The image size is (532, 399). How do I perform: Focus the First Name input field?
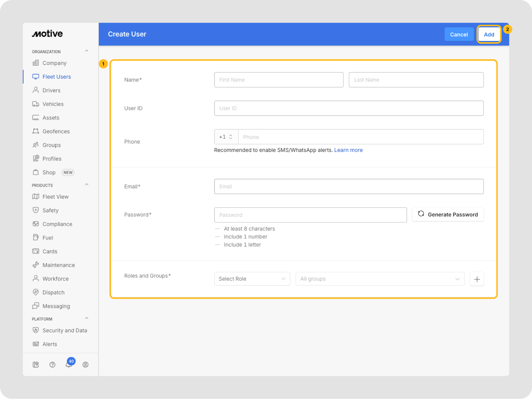coord(278,80)
